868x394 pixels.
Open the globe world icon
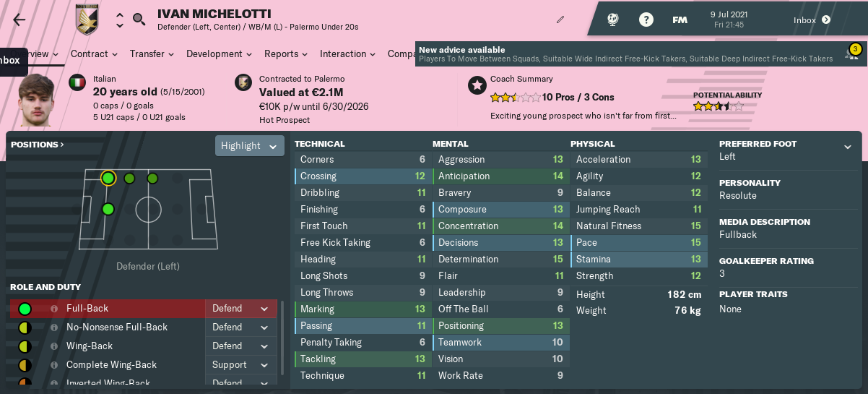613,20
